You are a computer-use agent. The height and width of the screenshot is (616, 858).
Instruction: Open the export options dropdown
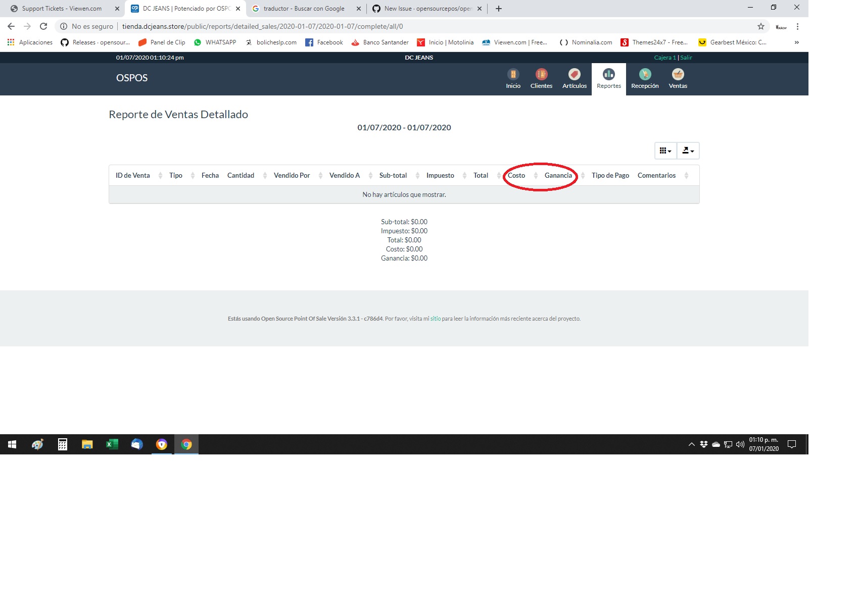pyautogui.click(x=688, y=150)
